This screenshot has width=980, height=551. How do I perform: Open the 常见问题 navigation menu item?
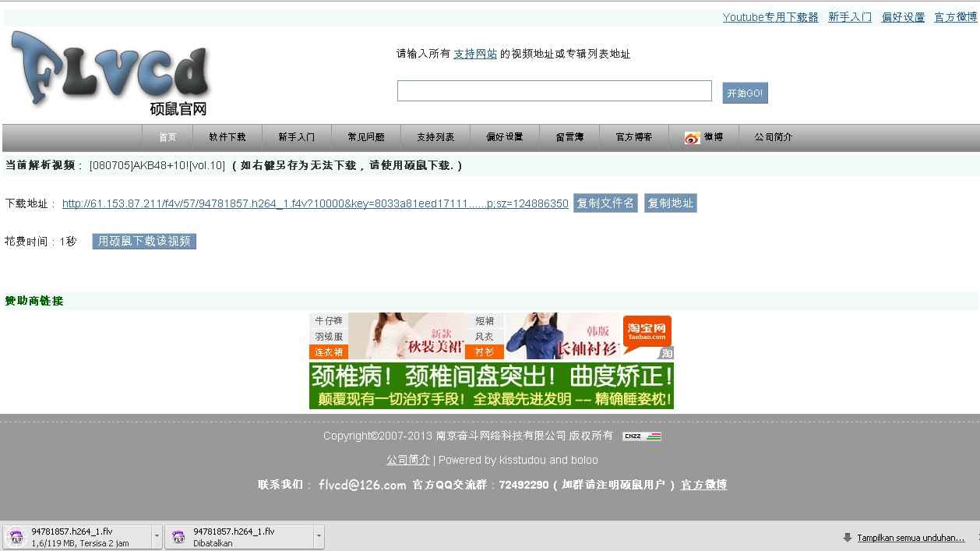[366, 136]
